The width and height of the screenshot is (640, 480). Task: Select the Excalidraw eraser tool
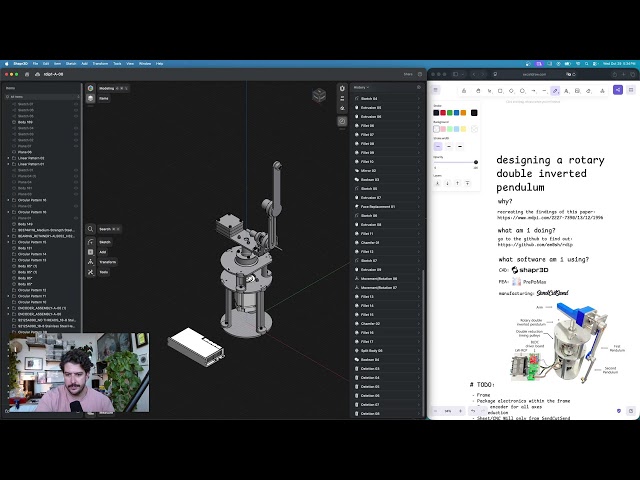(588, 91)
